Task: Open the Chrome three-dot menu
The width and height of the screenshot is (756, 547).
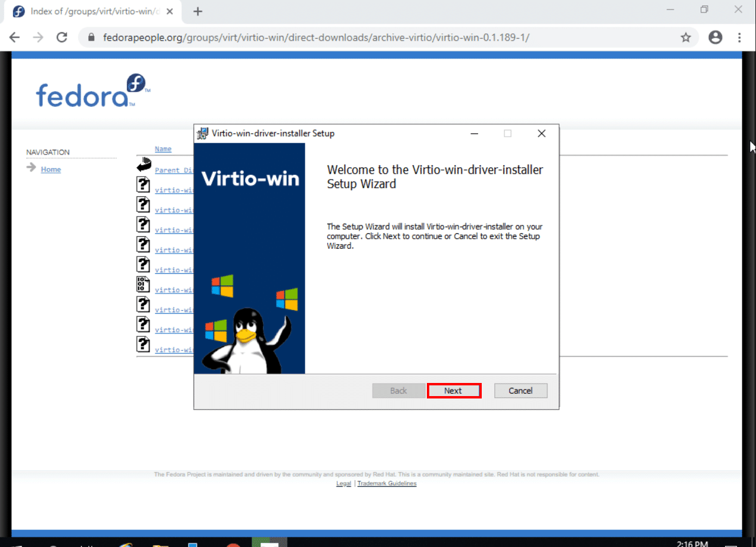Action: 739,38
